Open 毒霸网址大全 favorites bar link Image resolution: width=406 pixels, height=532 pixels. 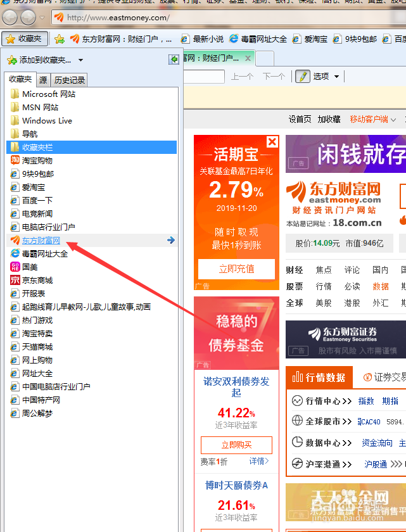[258, 39]
